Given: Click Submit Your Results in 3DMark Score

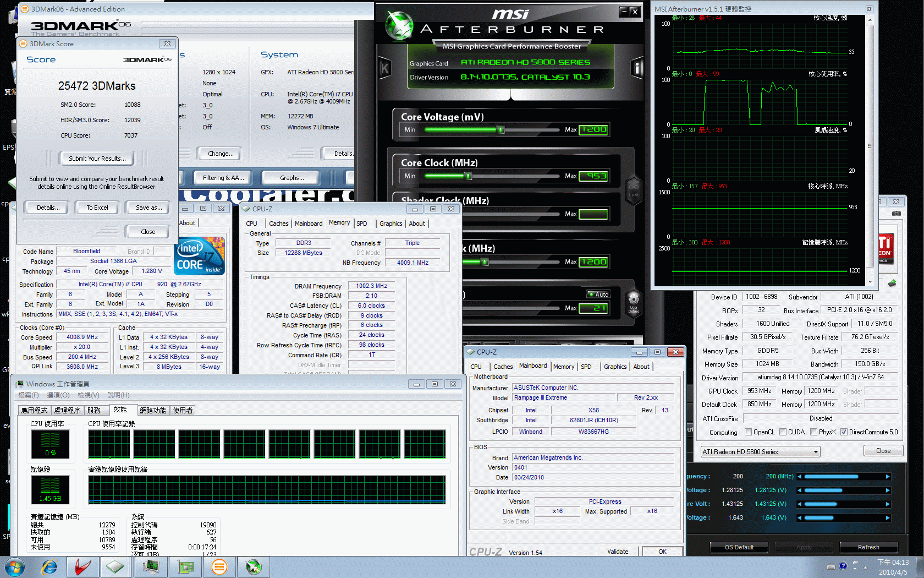Looking at the screenshot, I should (x=97, y=159).
